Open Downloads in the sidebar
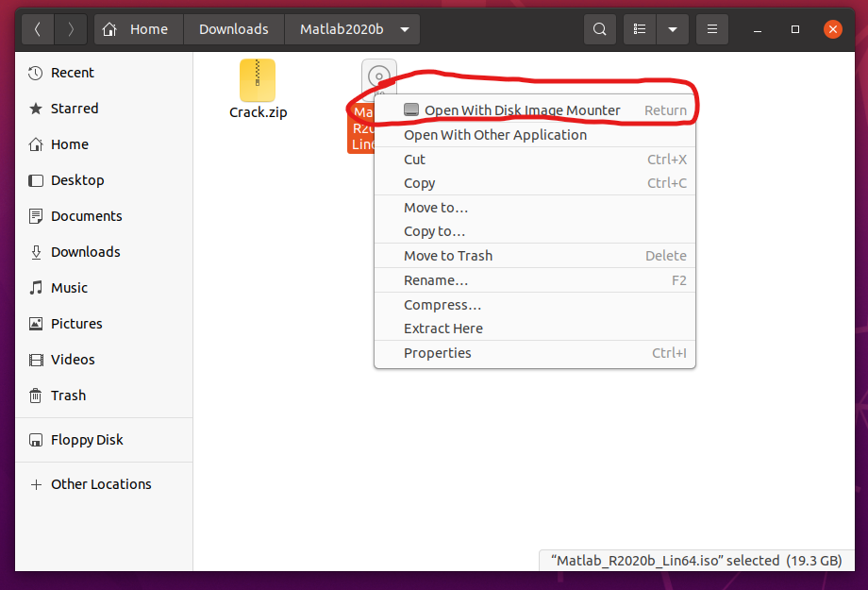 tap(104, 252)
